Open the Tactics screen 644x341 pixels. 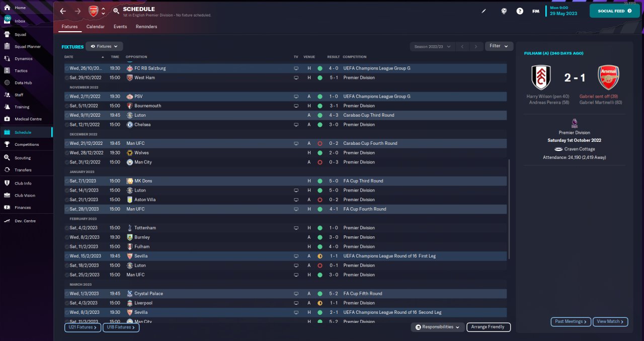click(x=21, y=71)
